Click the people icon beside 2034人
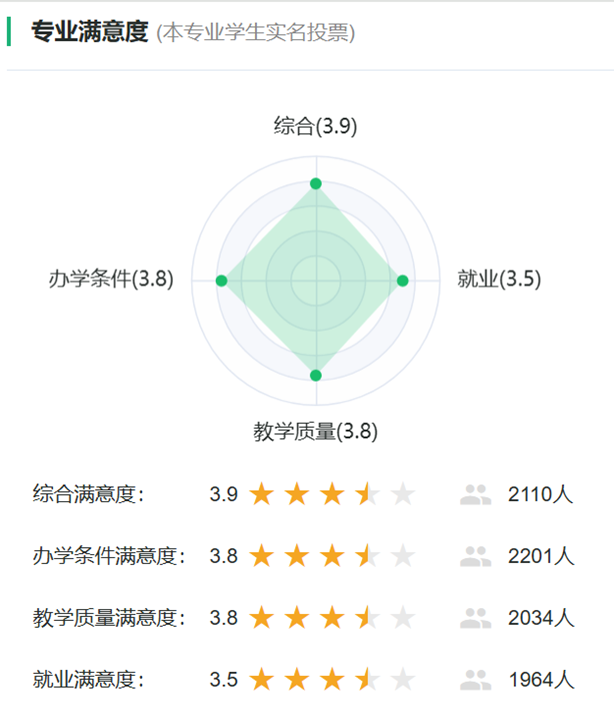 [x=476, y=618]
